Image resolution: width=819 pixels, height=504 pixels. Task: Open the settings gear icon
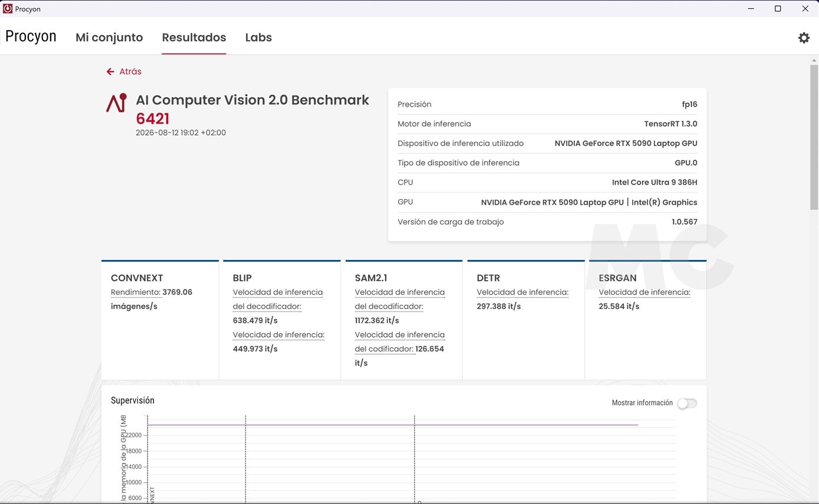click(x=804, y=38)
